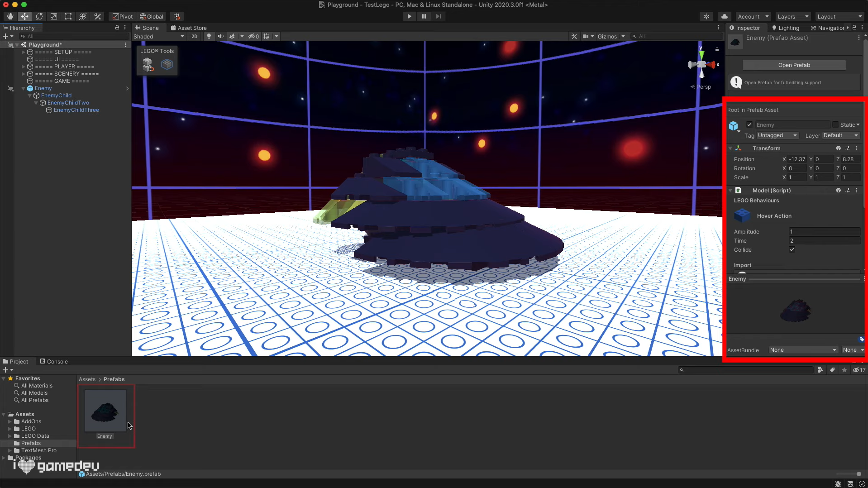The width and height of the screenshot is (868, 488).
Task: Select the Hand tool in the toolbar
Action: pyautogui.click(x=10, y=16)
